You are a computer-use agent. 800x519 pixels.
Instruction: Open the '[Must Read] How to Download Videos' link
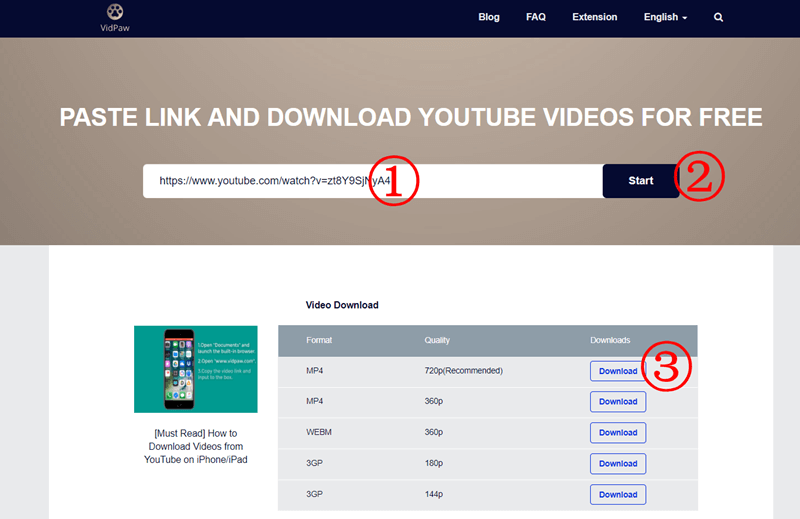pos(195,446)
